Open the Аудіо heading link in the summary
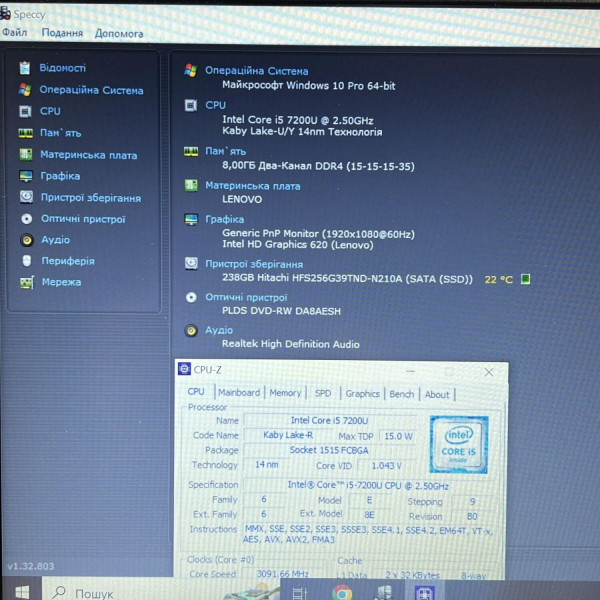600x600 pixels. pyautogui.click(x=219, y=330)
